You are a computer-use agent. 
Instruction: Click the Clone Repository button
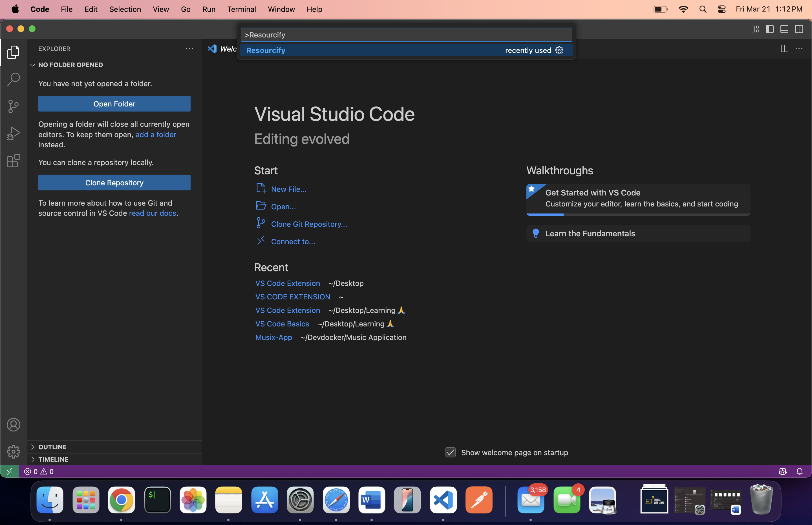(114, 183)
